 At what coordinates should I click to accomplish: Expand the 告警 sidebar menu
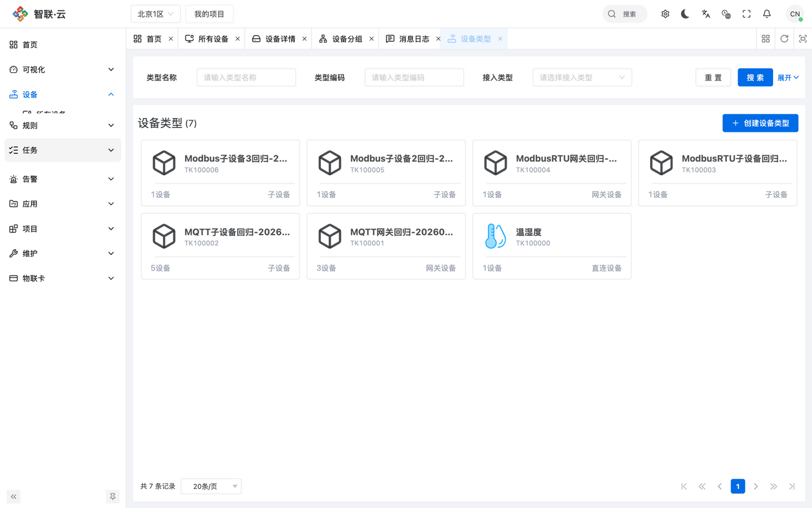tap(63, 179)
